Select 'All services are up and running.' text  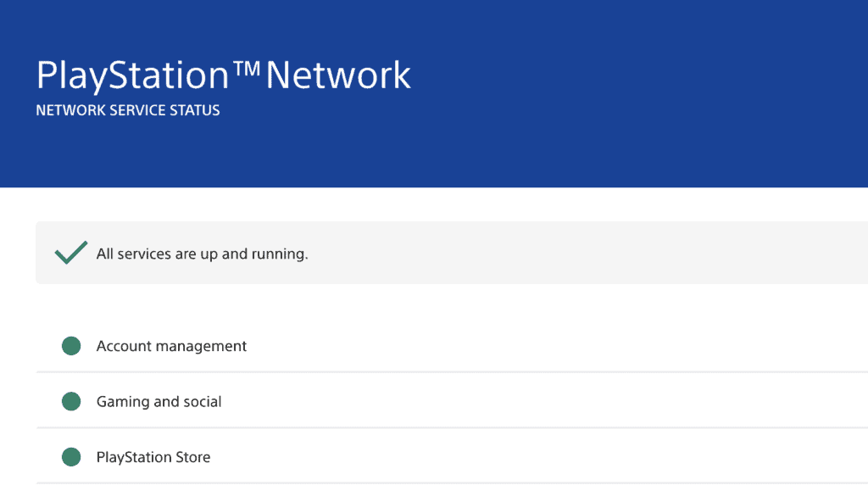(202, 254)
